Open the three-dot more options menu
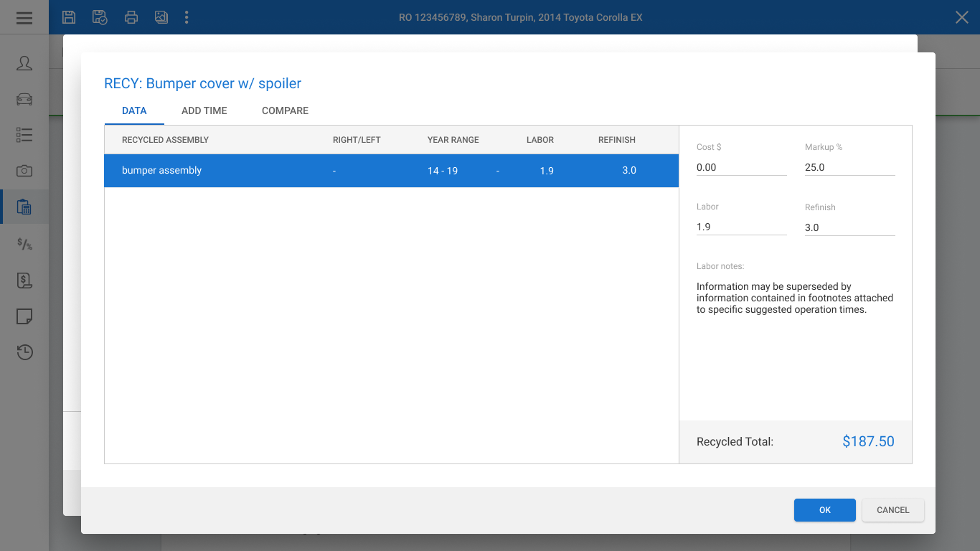The height and width of the screenshot is (551, 980). (x=187, y=17)
